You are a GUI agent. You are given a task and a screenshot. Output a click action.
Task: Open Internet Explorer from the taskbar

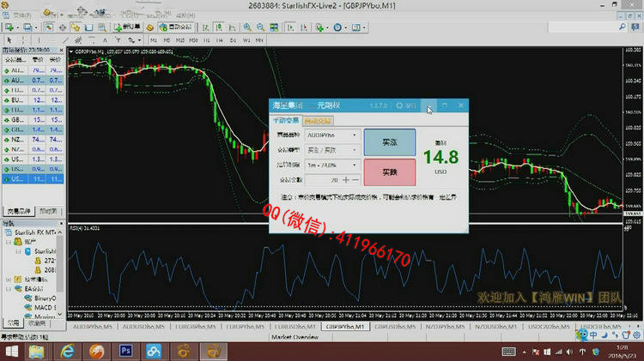click(68, 352)
